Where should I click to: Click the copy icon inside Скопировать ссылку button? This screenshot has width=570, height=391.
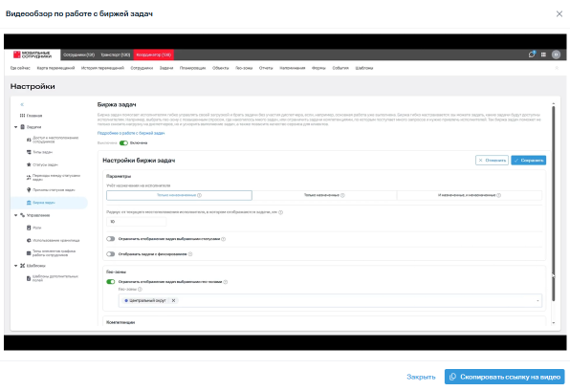tap(453, 377)
